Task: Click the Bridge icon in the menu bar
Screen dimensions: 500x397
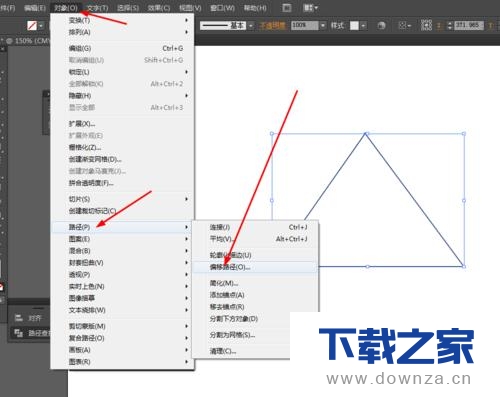Action: [x=287, y=8]
